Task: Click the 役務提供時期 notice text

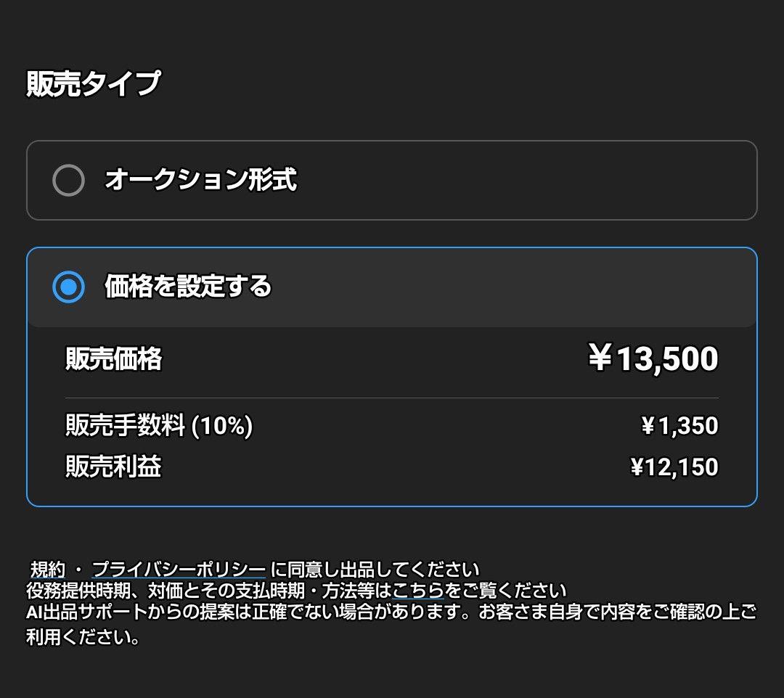Action: point(208,590)
